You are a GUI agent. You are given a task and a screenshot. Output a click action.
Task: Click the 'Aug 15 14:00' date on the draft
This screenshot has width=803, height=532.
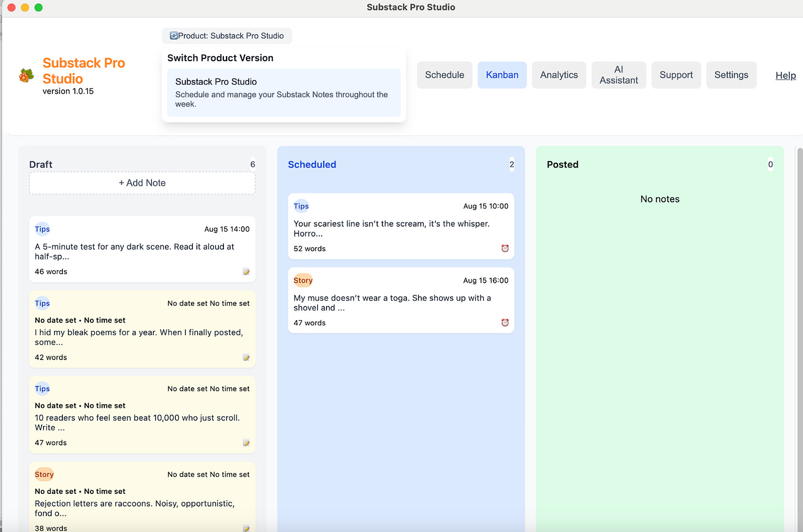[x=227, y=229]
